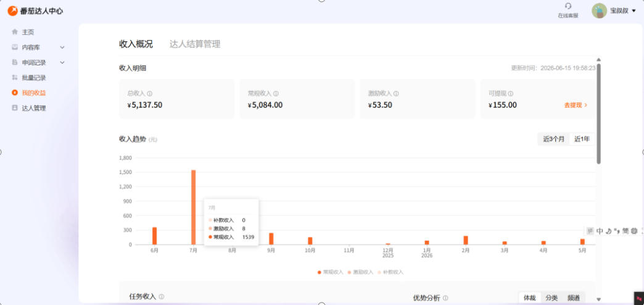
Task: Open 我的收益 in sidebar
Action: tap(34, 93)
